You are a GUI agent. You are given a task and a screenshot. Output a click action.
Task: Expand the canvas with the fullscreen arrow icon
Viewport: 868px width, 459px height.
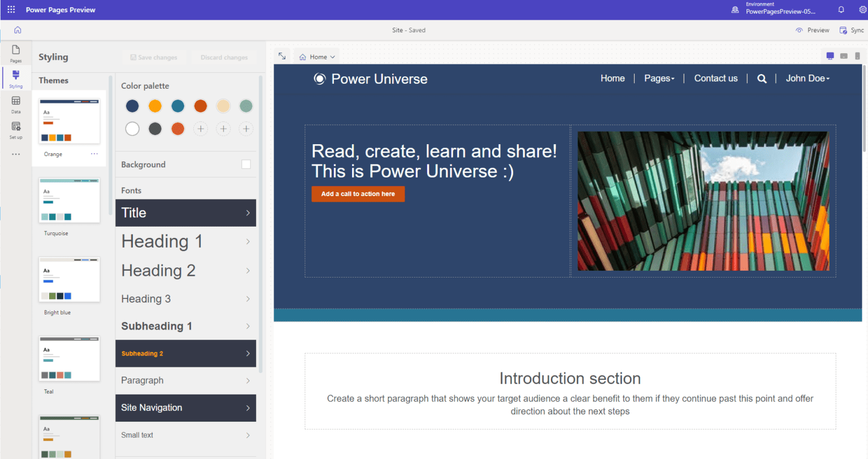(x=282, y=56)
